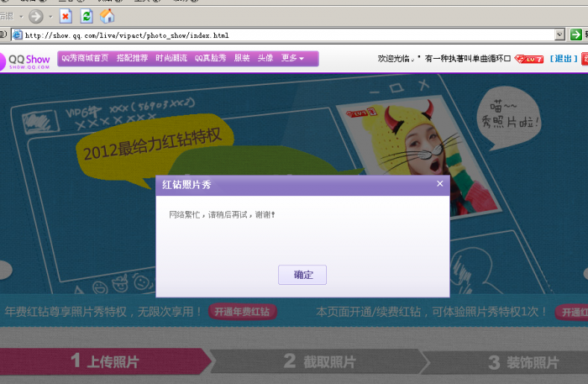
Task: Open 时尚潮流 nav item
Action: point(171,58)
